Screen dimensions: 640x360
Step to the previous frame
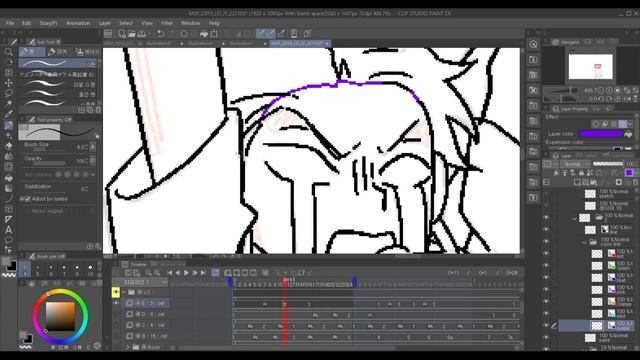point(178,273)
